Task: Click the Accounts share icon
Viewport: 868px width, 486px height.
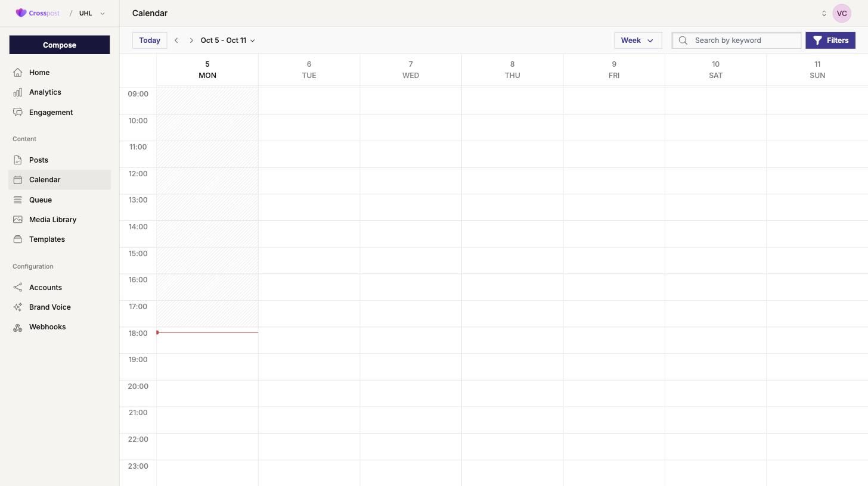Action: pyautogui.click(x=18, y=288)
